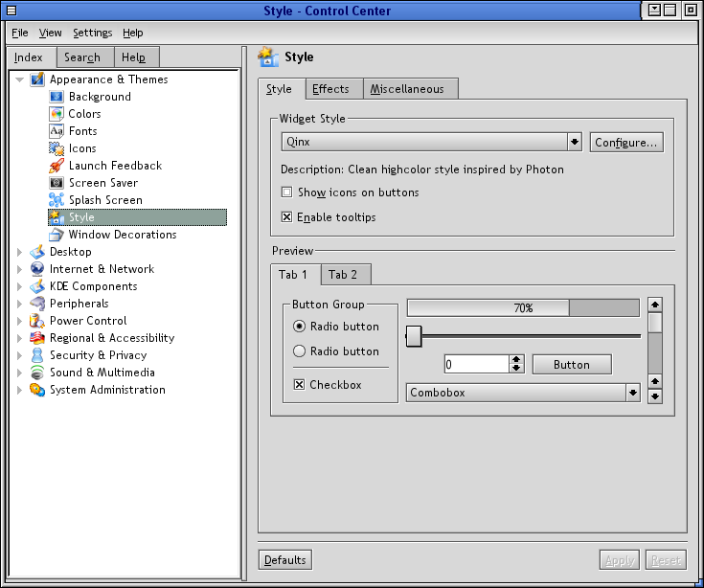
Task: Click the Launch Feedback rocket icon
Action: pyautogui.click(x=57, y=166)
